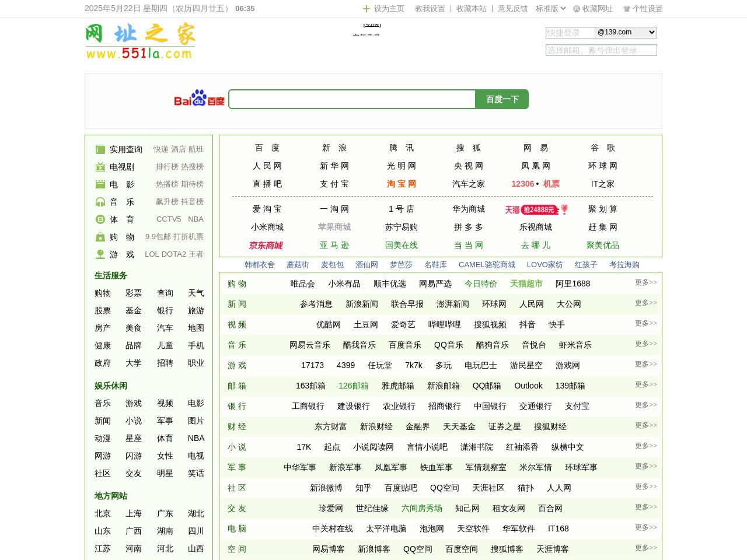
Task: Open 彩票 under 生活服务
Action: (134, 293)
